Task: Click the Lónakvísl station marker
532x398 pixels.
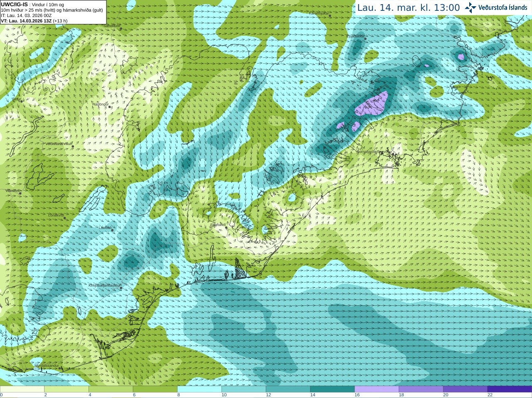Action: tap(65, 218)
